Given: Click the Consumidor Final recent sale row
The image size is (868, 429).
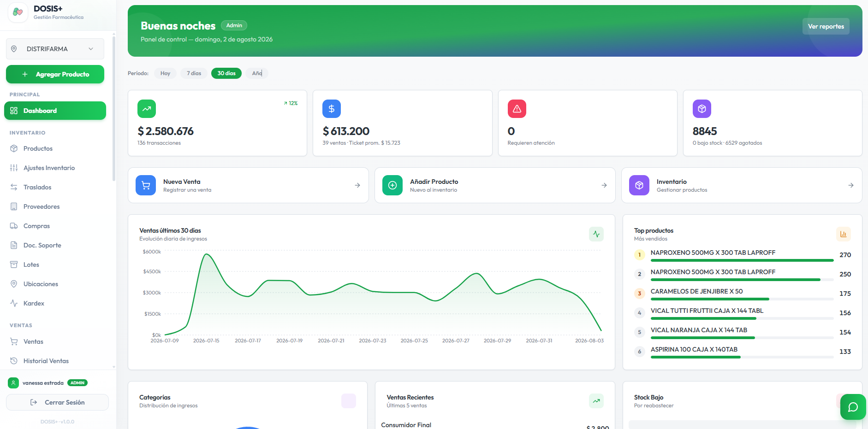Looking at the screenshot, I should (x=495, y=425).
